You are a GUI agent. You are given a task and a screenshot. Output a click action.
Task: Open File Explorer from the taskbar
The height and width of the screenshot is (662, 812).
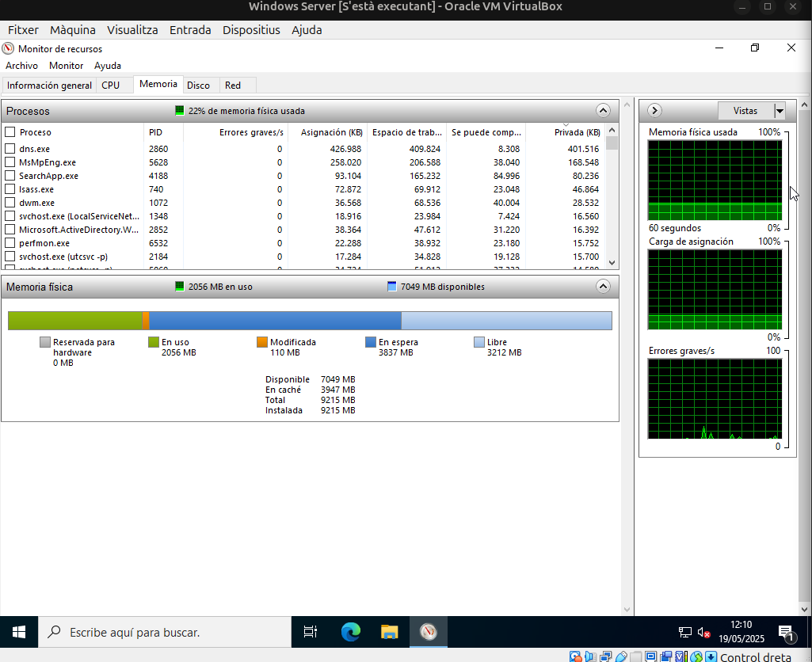[x=388, y=632]
